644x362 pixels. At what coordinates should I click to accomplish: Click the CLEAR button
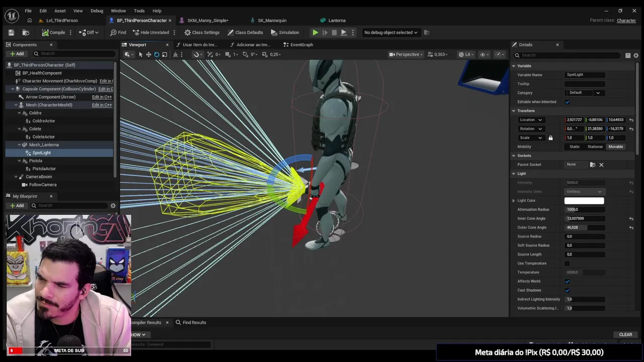click(x=625, y=335)
